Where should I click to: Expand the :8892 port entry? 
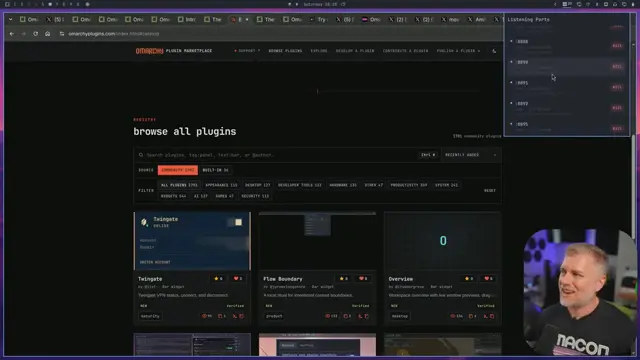[x=511, y=103]
